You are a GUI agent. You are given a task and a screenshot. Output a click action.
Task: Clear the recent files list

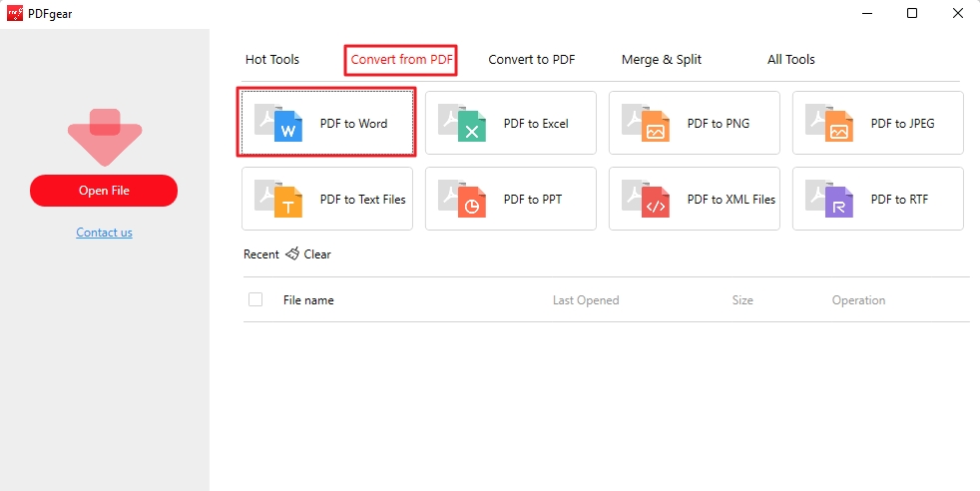tap(317, 254)
